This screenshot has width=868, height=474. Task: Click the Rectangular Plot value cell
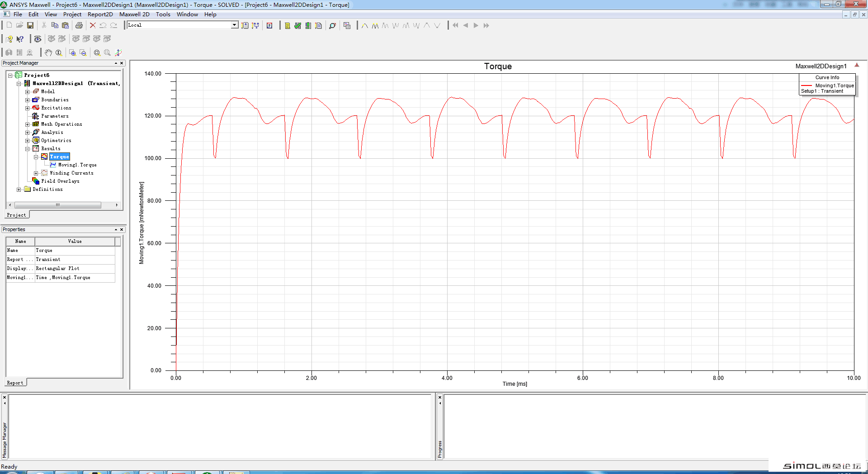pos(75,269)
